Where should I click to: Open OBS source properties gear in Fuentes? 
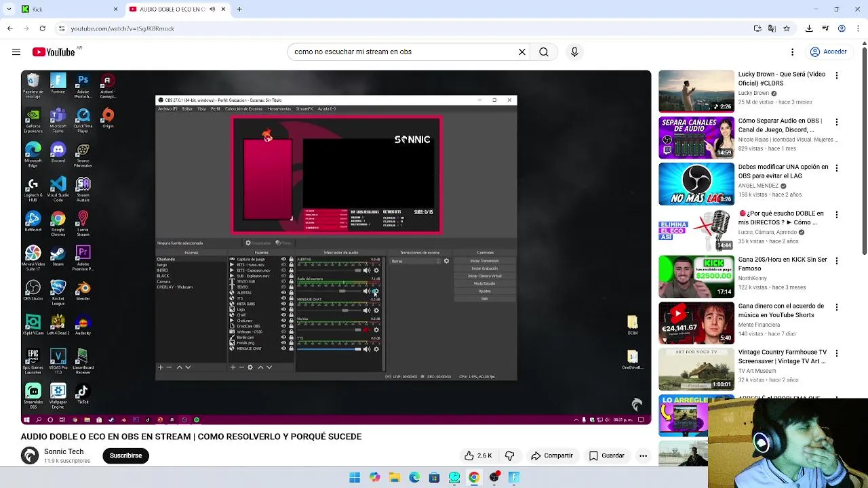coord(250,367)
